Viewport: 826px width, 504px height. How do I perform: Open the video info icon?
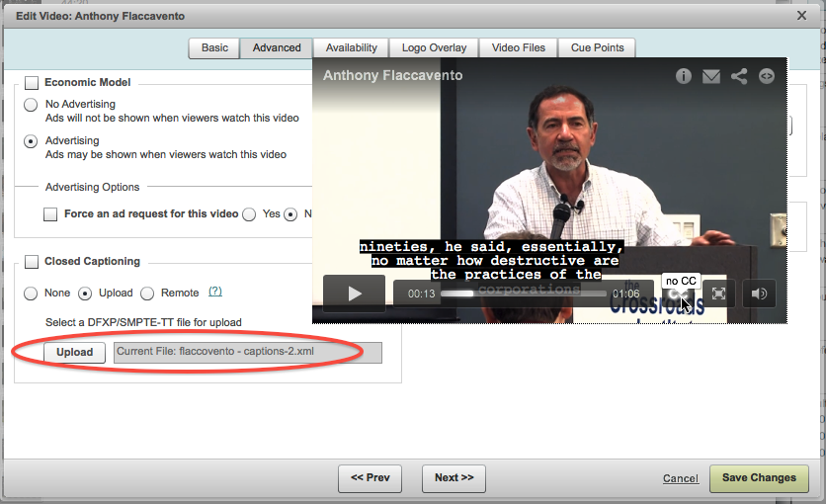point(684,76)
